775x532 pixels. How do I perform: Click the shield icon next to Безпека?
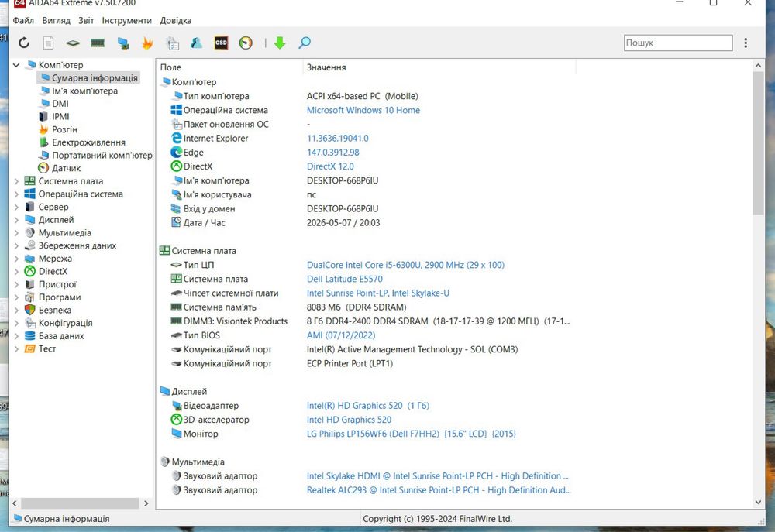coord(30,310)
